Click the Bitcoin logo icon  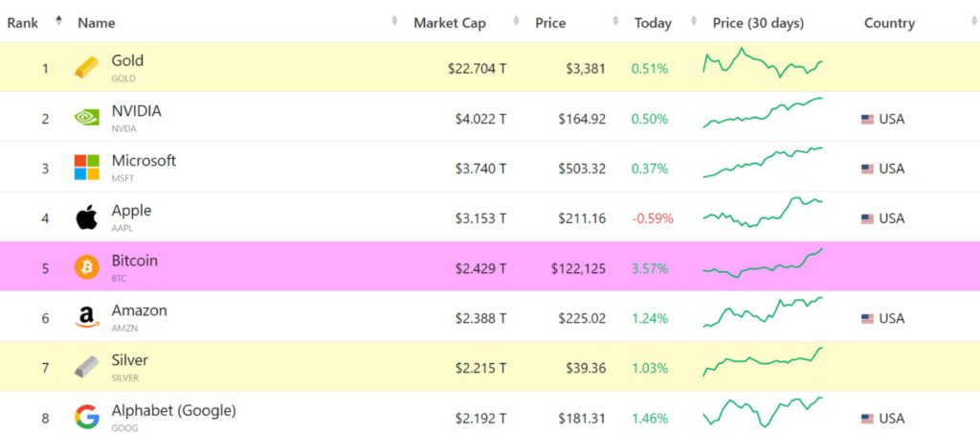pos(86,267)
